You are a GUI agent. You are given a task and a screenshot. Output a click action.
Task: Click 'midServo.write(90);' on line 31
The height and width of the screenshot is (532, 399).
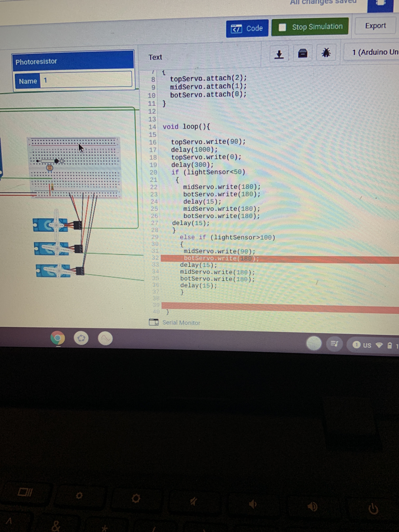[x=219, y=251]
